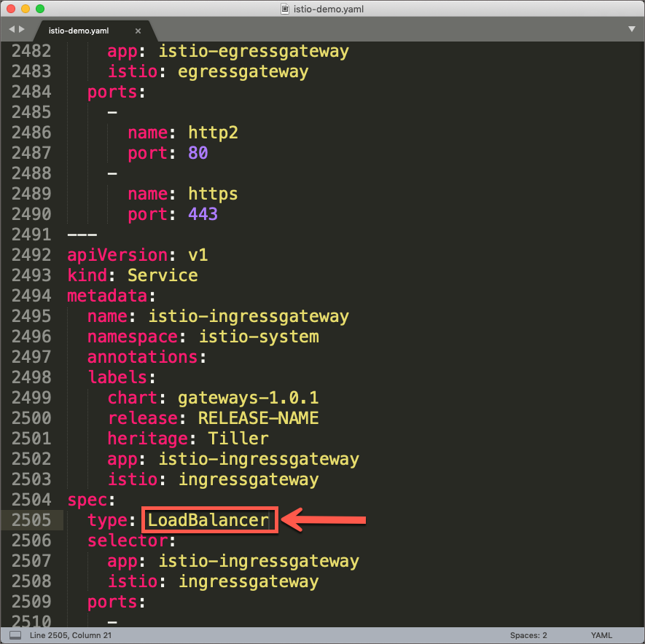The image size is (645, 644).
Task: Select the istio-demo.yaml tab
Action: [79, 31]
